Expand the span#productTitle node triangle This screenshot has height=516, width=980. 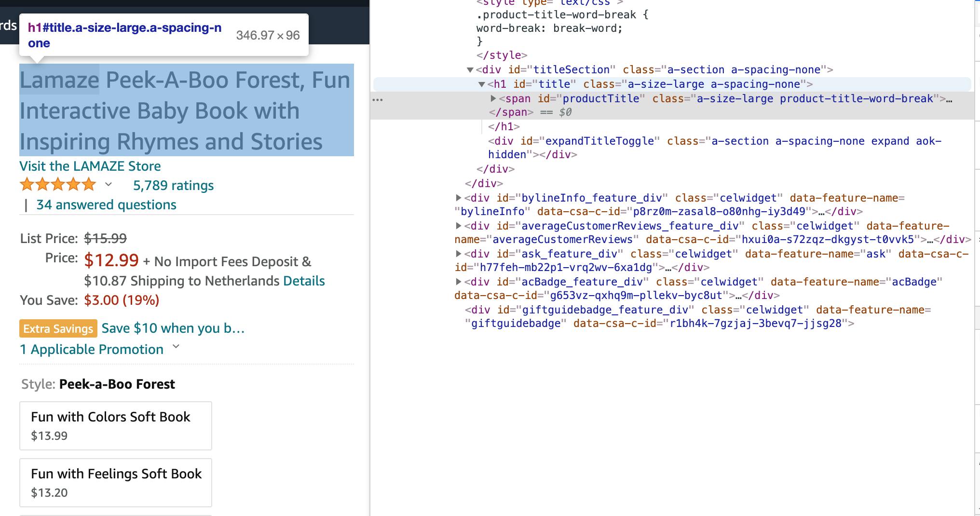click(x=493, y=98)
